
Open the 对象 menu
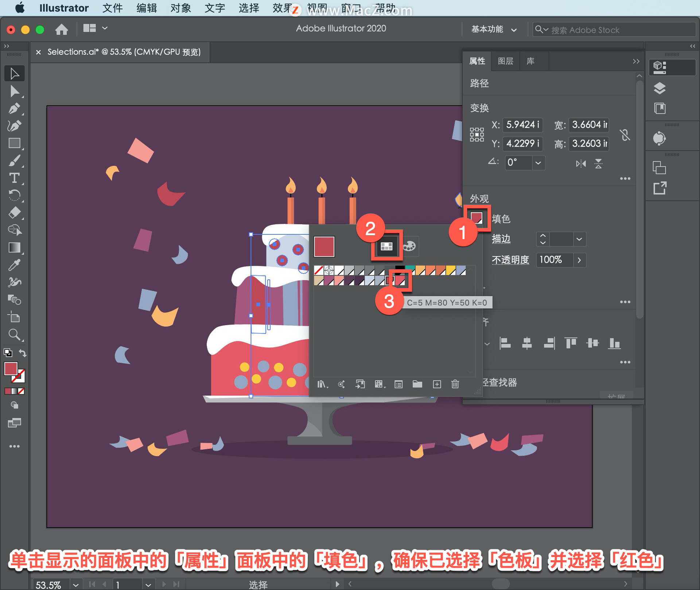180,8
